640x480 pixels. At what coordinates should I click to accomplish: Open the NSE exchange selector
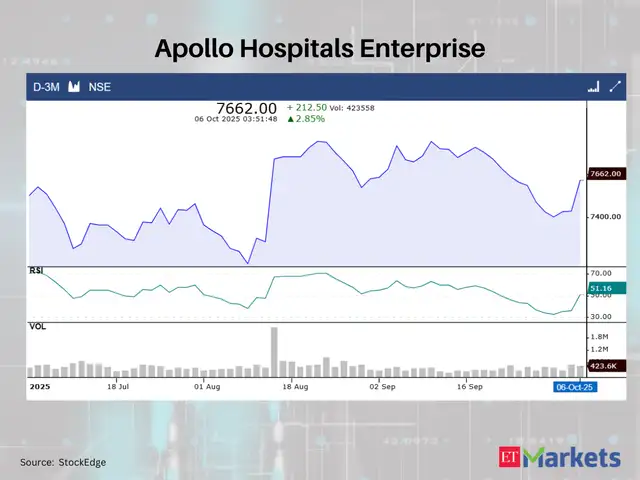(100, 87)
